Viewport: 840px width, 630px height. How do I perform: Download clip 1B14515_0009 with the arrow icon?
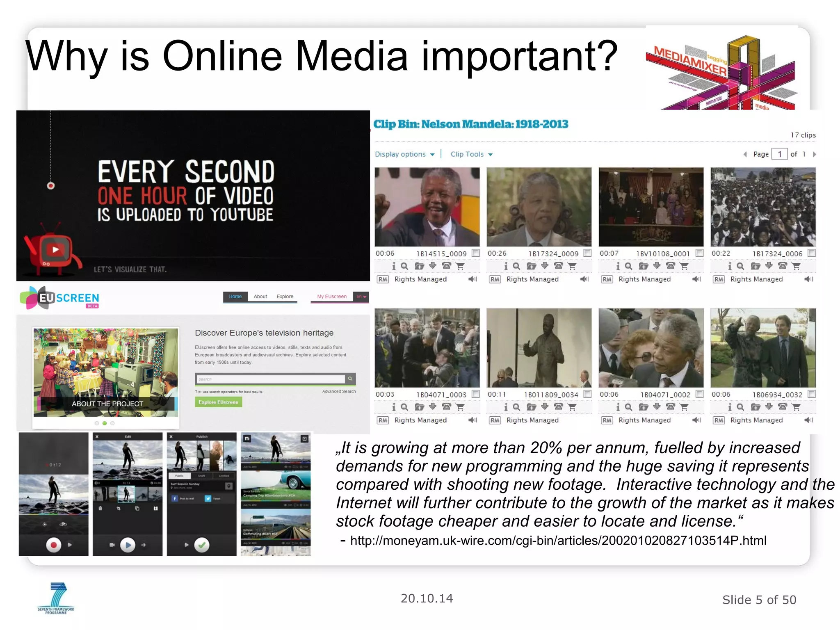(433, 265)
